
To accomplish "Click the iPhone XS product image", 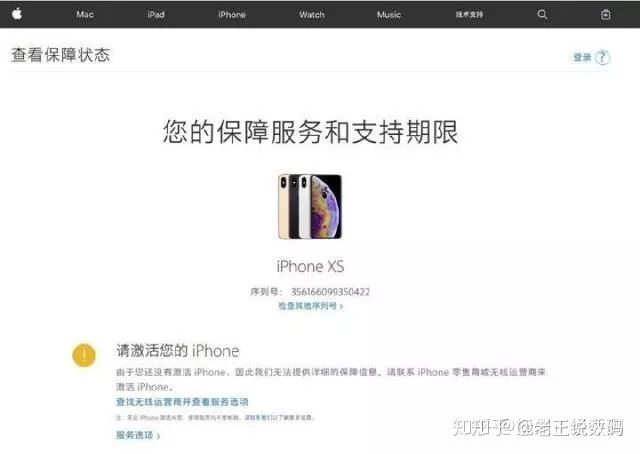I will (x=310, y=206).
